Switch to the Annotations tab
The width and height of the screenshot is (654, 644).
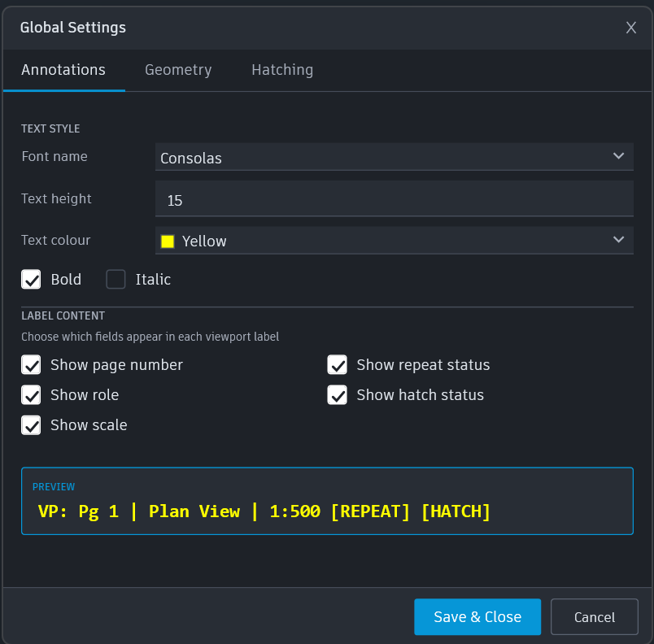tap(63, 70)
